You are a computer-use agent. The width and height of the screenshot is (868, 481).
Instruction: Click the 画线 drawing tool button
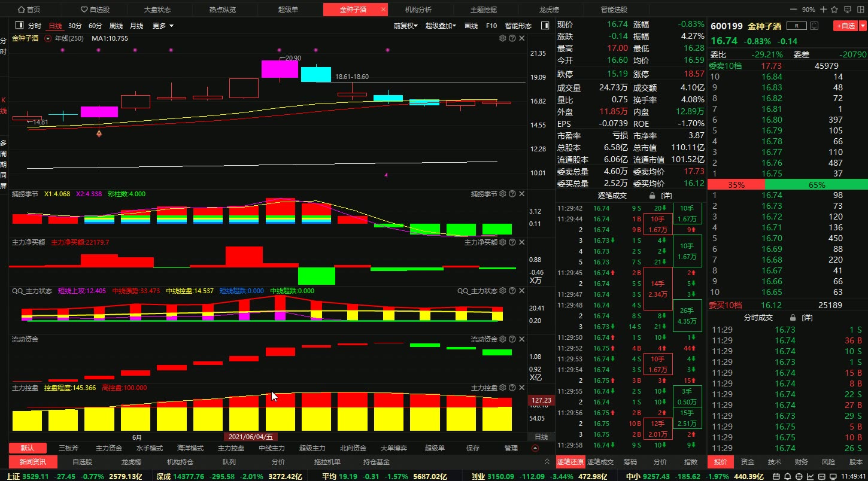click(x=471, y=26)
